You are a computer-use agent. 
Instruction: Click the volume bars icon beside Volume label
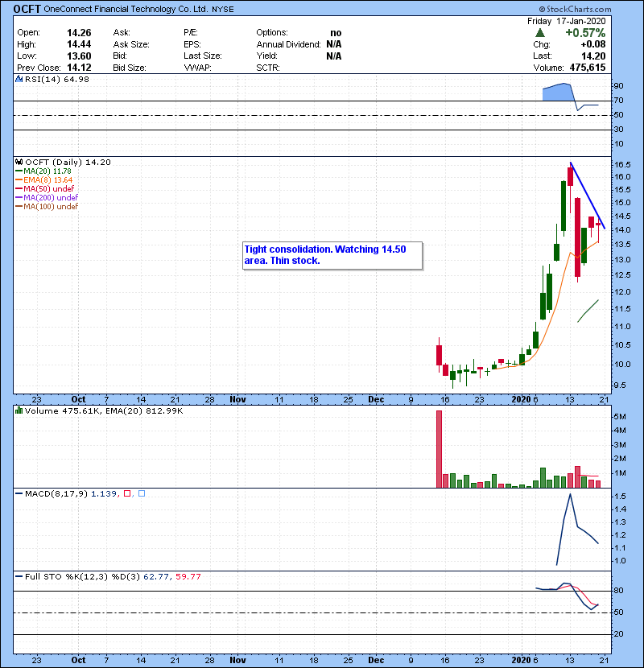(19, 410)
